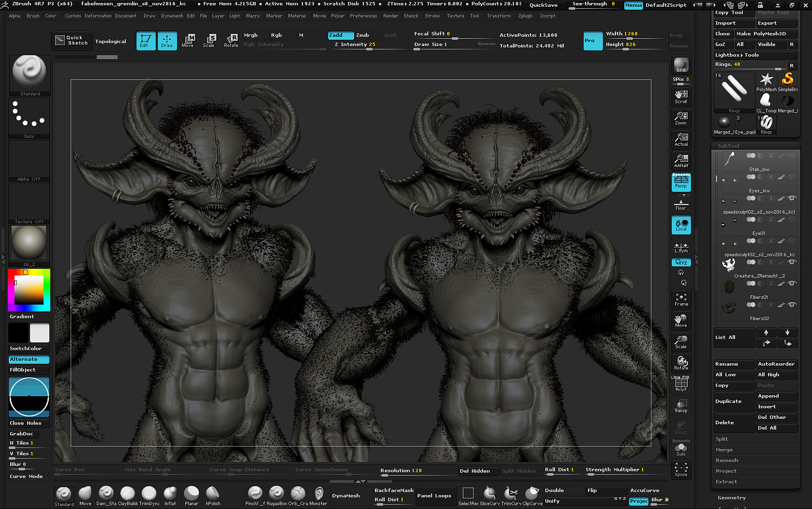Select the Move transform tool in top toolbar
The image size is (812, 509).
point(188,41)
